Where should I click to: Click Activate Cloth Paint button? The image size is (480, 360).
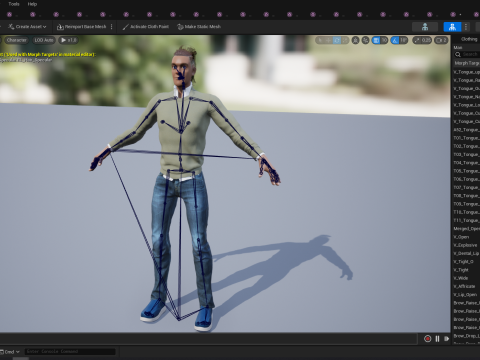pos(146,27)
